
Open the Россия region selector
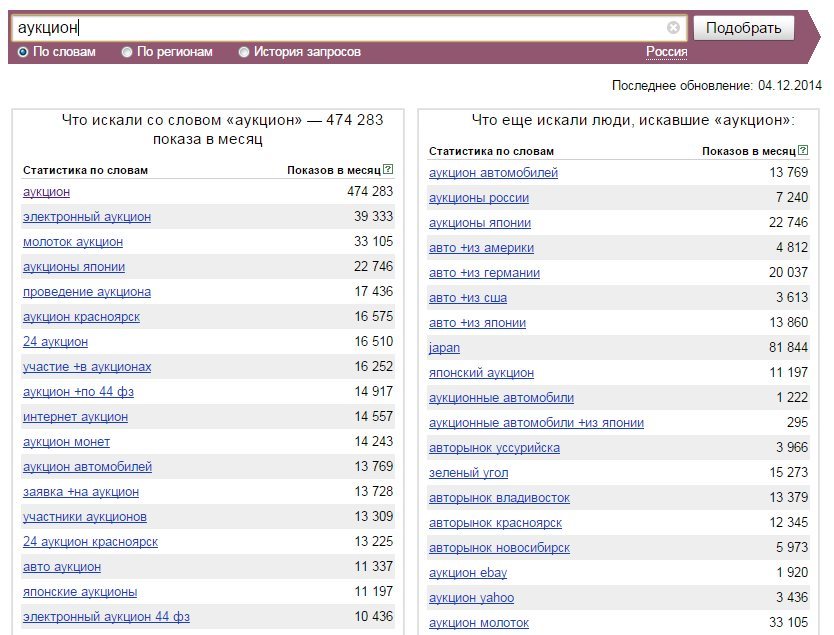pos(666,52)
